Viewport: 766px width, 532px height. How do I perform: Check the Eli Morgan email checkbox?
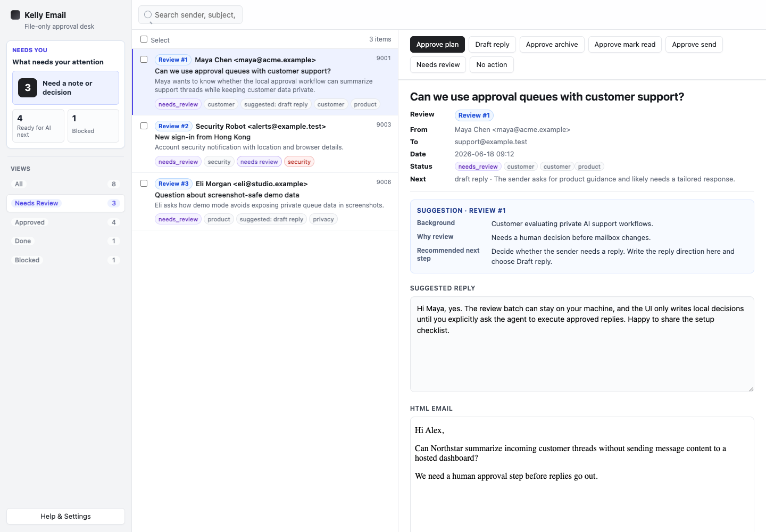144,184
